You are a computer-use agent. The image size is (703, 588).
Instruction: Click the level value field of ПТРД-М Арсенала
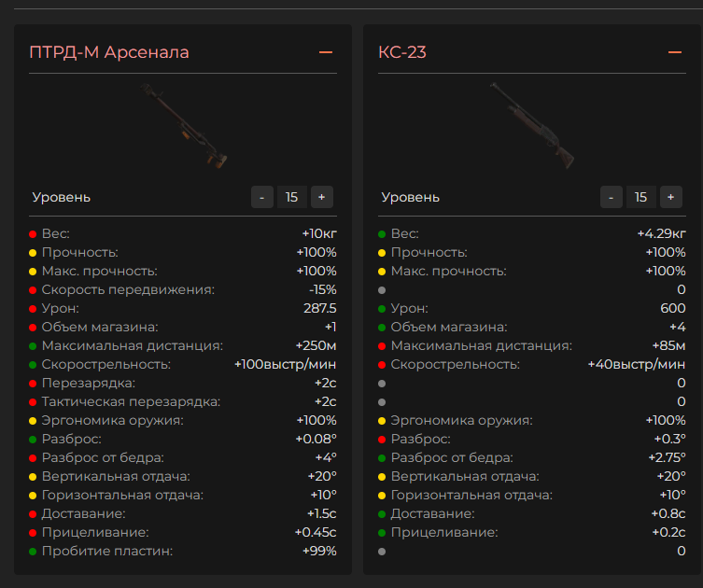(291, 197)
